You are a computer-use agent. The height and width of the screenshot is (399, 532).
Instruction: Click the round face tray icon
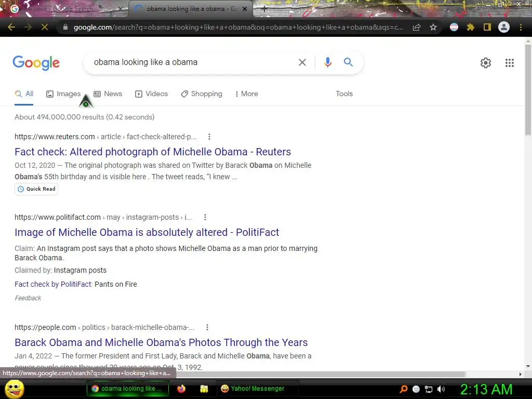tap(416, 389)
